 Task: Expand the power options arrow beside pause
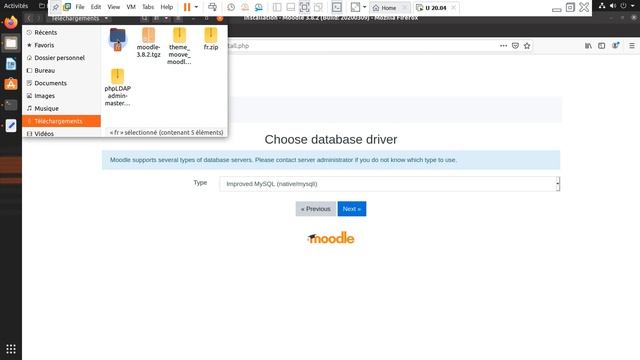click(x=196, y=7)
